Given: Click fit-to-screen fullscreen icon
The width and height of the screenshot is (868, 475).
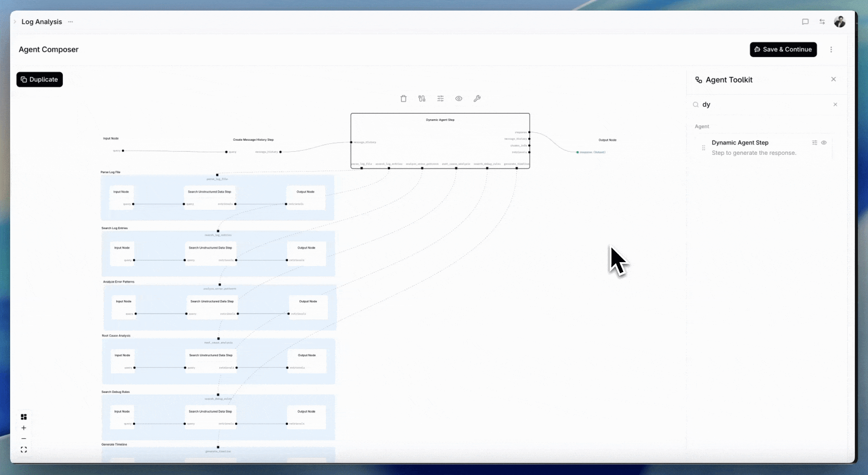Looking at the screenshot, I should coord(24,449).
